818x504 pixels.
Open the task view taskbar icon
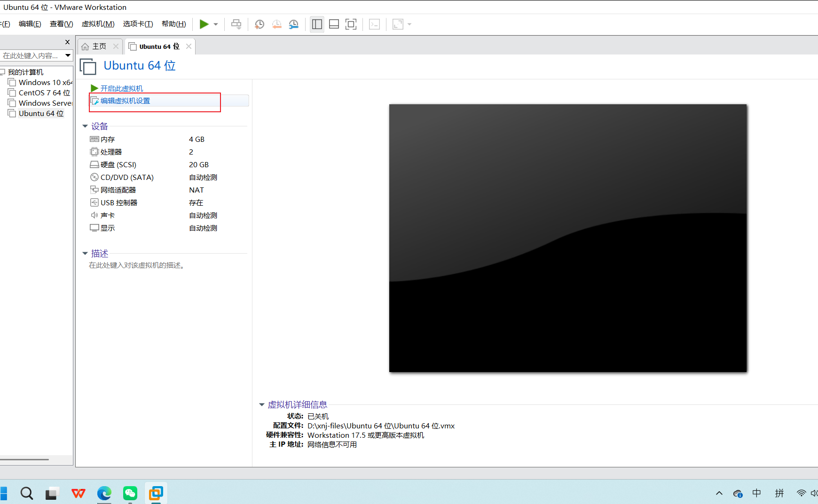click(x=52, y=493)
